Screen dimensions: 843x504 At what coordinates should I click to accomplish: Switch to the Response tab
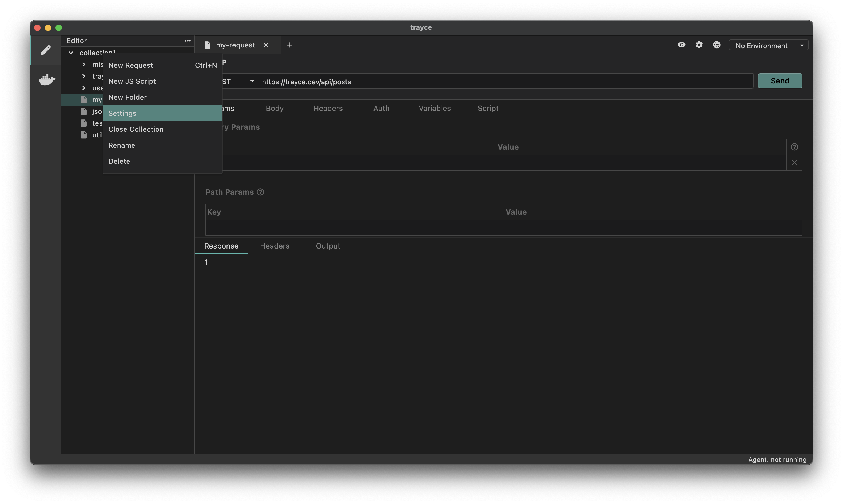(221, 246)
